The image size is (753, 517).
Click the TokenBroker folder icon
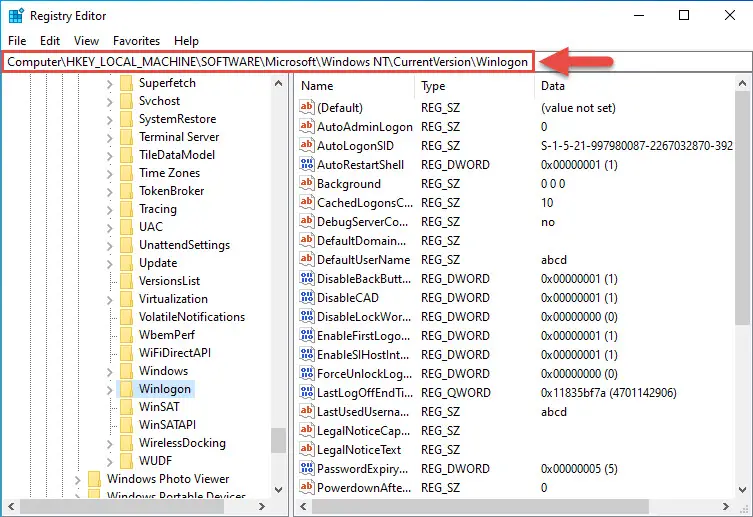[126, 191]
